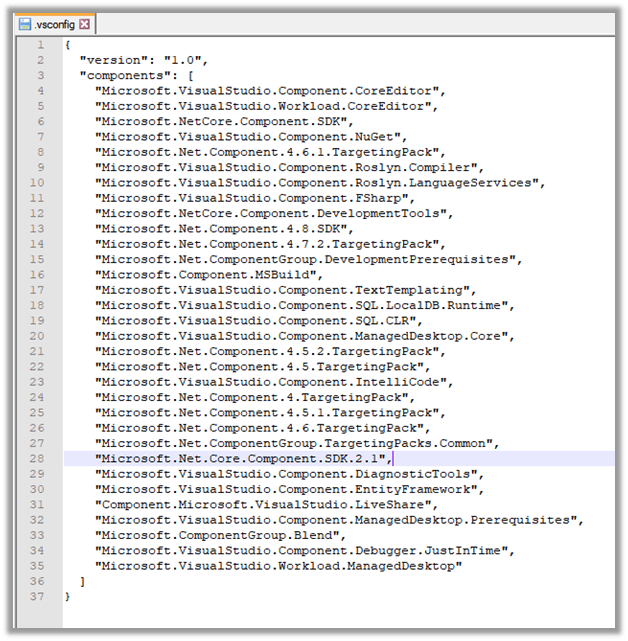
Task: Close the .vsconfig tab
Action: (x=85, y=24)
